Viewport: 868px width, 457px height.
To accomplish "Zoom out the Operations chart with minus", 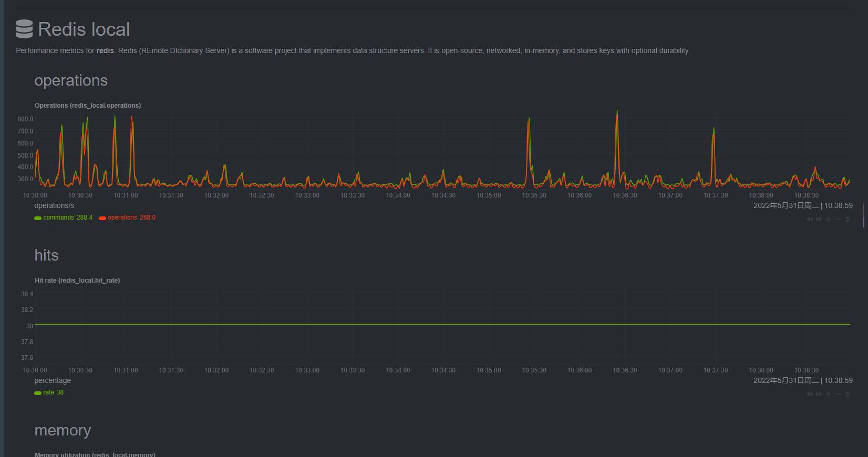I will [x=838, y=219].
